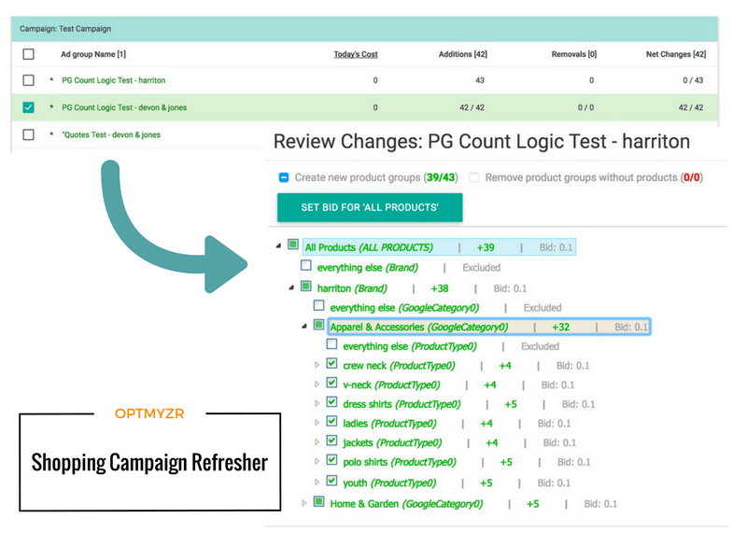Click 'Set Bid for All Products' button
The height and width of the screenshot is (560, 747).
(369, 207)
